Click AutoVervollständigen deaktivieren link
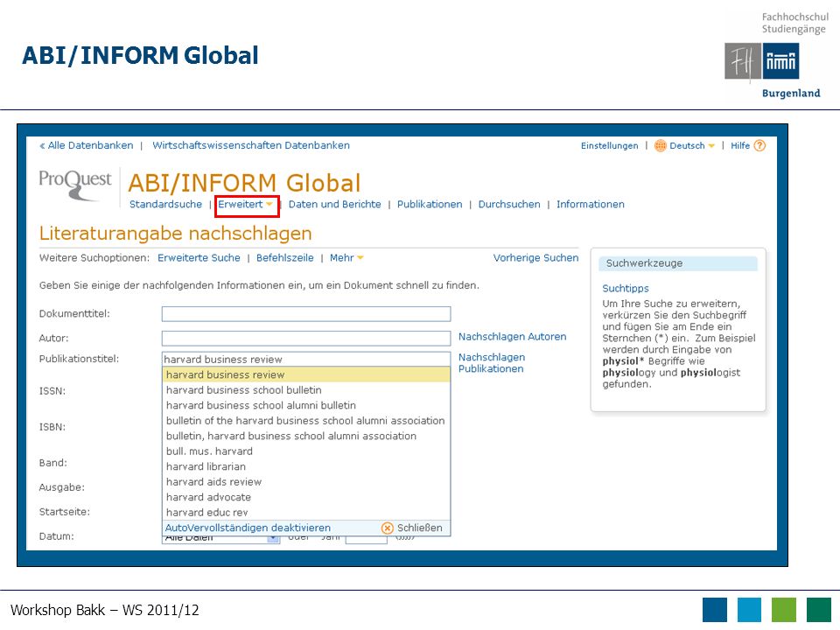Screen dimensions: 840x630 click(248, 528)
